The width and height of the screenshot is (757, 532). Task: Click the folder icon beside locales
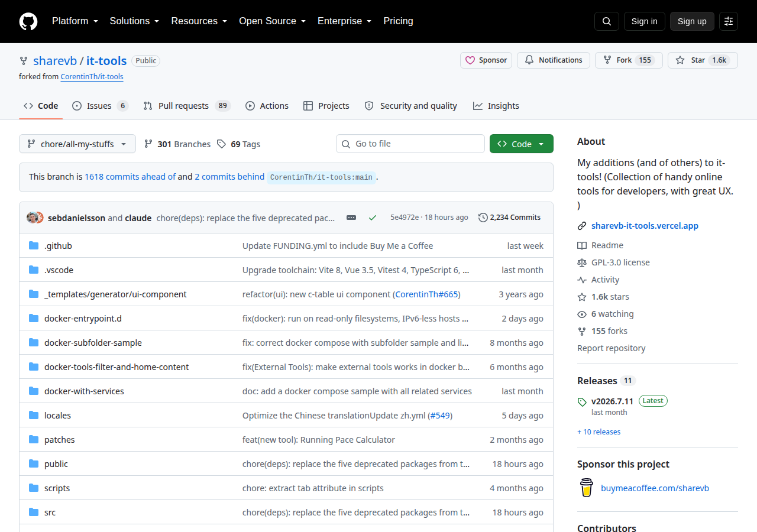pos(34,416)
